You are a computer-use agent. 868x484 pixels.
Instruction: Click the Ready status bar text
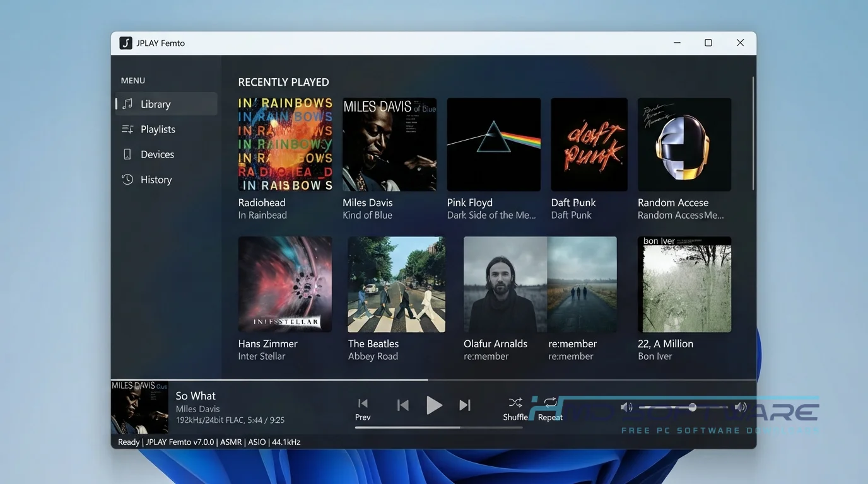[129, 442]
